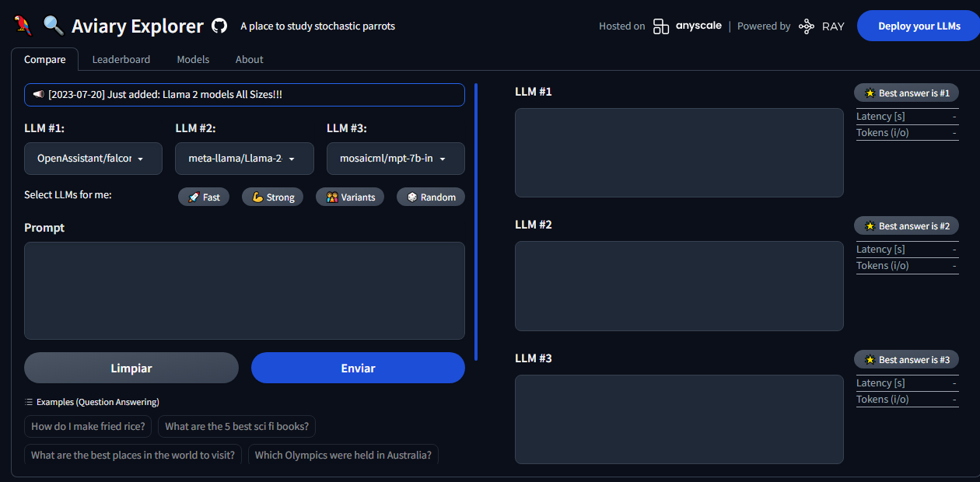980x482 pixels.
Task: Open the Models tab
Action: 193,60
